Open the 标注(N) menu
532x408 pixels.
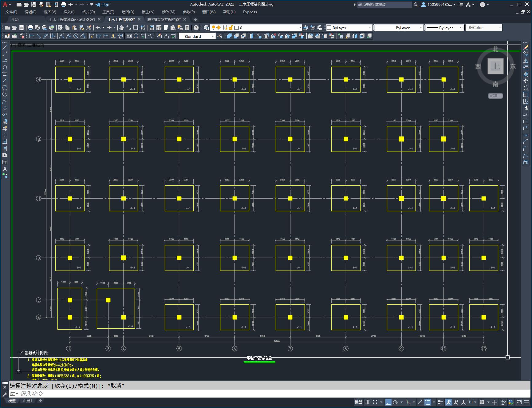click(148, 12)
